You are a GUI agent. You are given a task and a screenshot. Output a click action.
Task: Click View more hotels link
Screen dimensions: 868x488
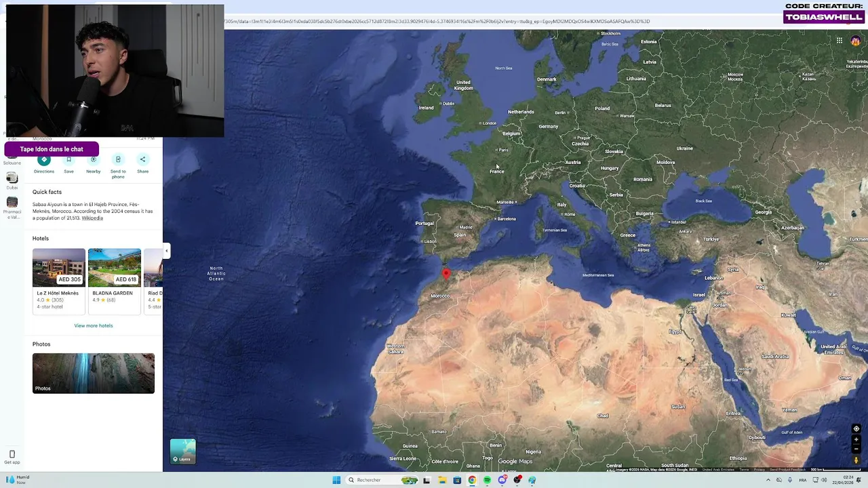click(x=94, y=325)
